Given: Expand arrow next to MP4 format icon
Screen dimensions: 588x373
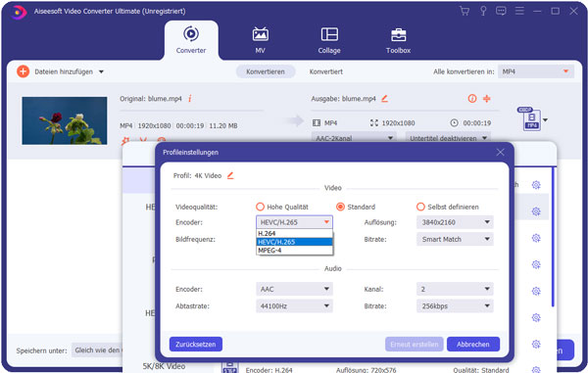Looking at the screenshot, I should (x=545, y=120).
